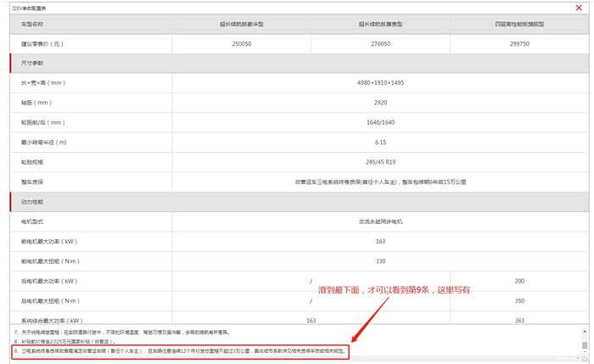Image resolution: width=594 pixels, height=364 pixels.
Task: Click the 4980×1910×1495 dimensions value
Action: coord(380,83)
